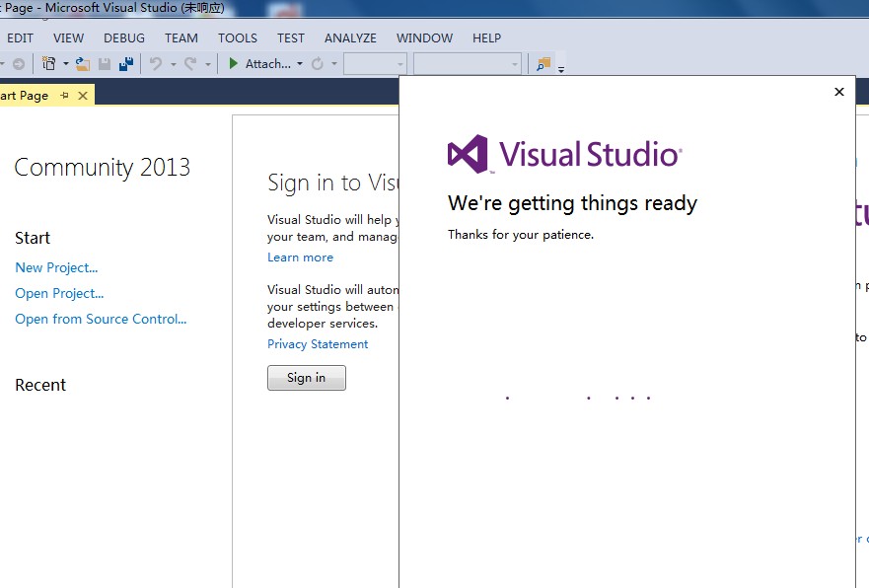Click the Visual Studio logo in dialog
Screen dimensions: 869x588
565,154
